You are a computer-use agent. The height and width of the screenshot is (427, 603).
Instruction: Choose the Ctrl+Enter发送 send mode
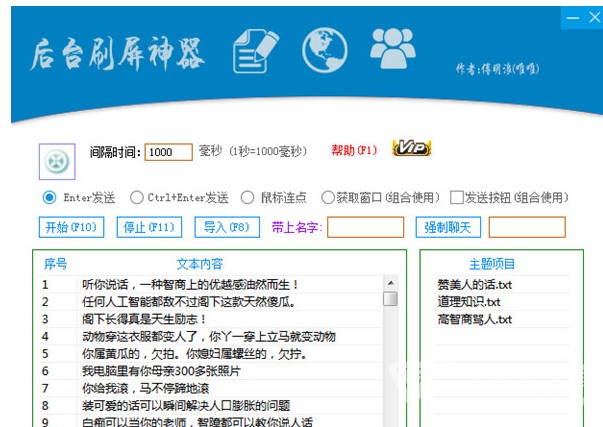pyautogui.click(x=139, y=197)
